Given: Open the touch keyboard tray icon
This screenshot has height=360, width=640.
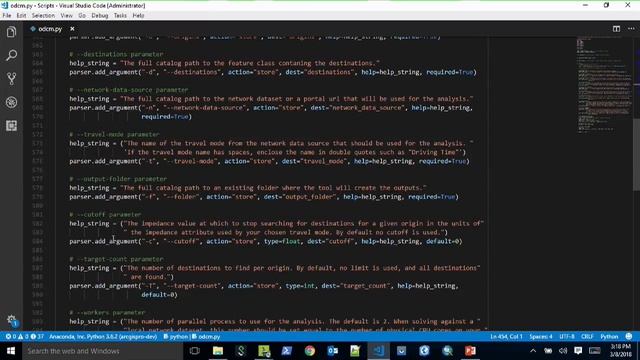Looking at the screenshot, I should click(x=594, y=351).
